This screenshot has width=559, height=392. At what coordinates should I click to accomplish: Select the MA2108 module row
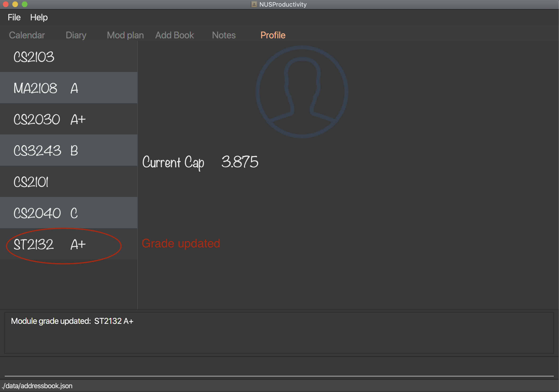tap(69, 88)
